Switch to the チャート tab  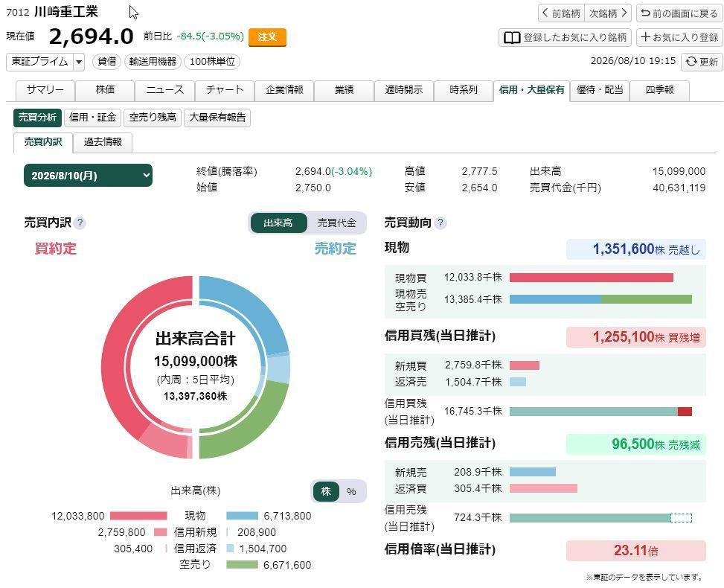pyautogui.click(x=225, y=90)
